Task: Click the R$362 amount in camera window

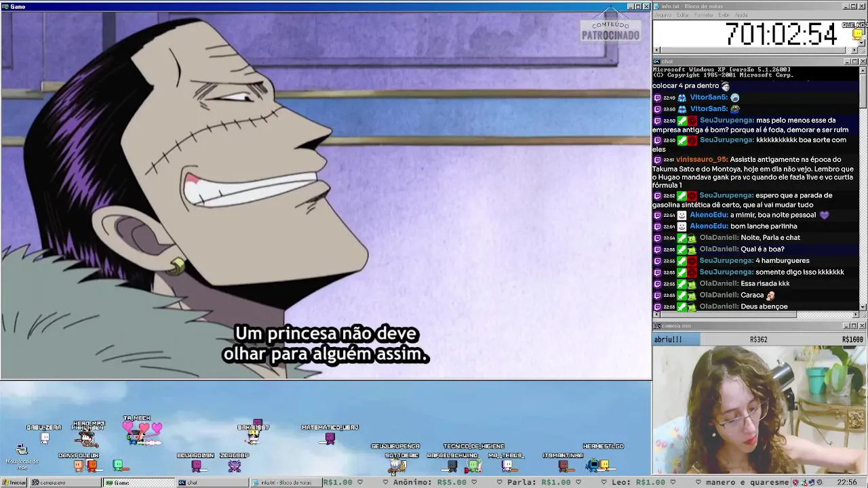Action: click(x=759, y=340)
